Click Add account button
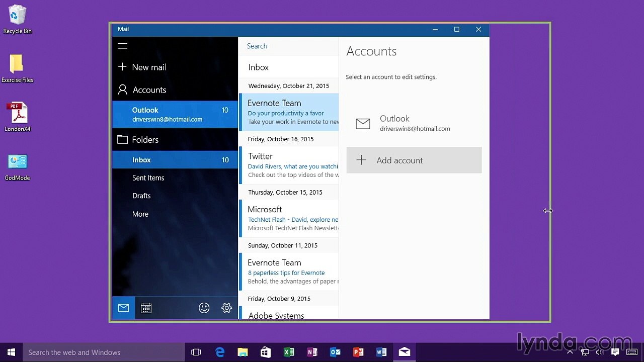Viewport: 644px width, 362px height. 414,160
